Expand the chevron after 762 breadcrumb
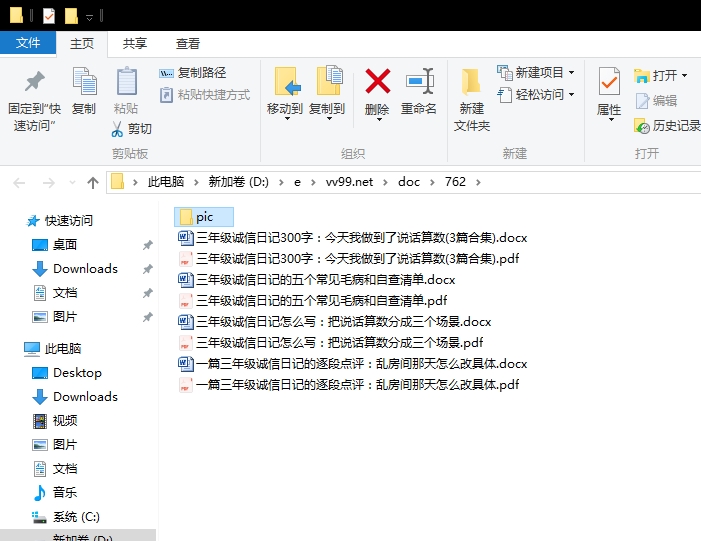701x541 pixels. tap(478, 182)
